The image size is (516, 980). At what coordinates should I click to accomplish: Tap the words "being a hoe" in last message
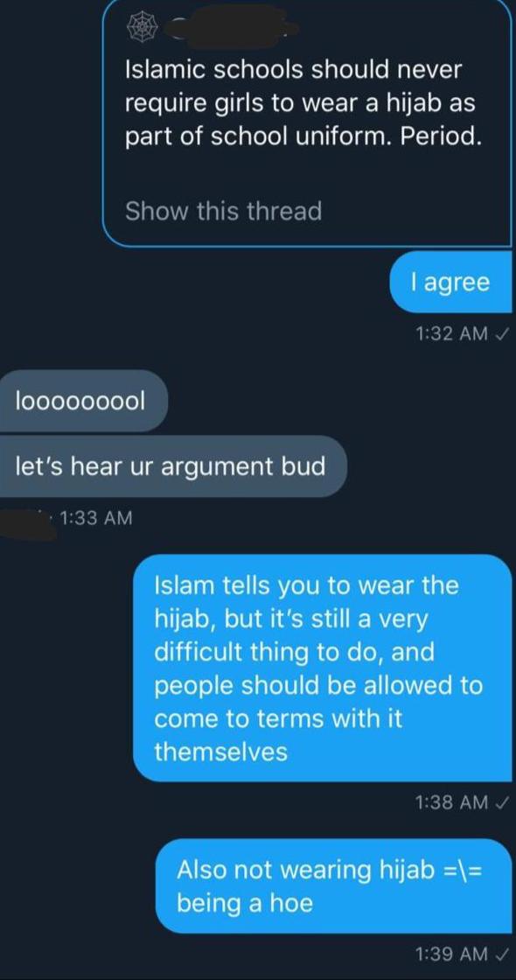[x=245, y=903]
